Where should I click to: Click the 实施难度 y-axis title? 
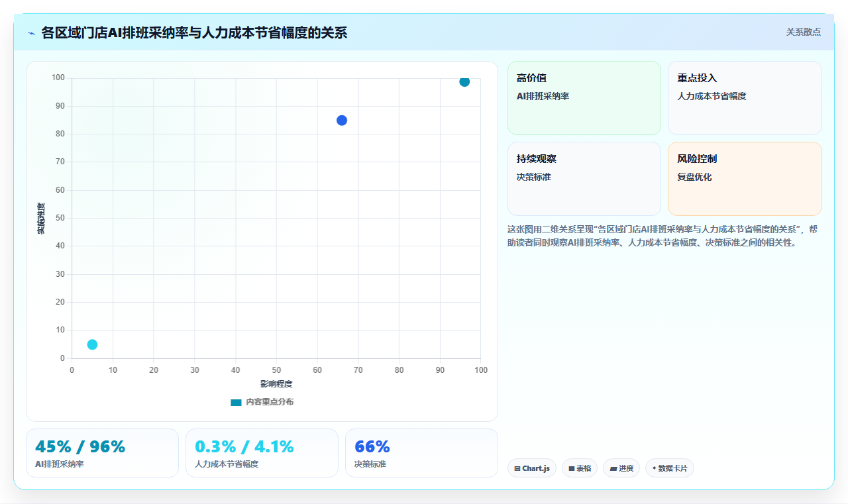(41, 218)
